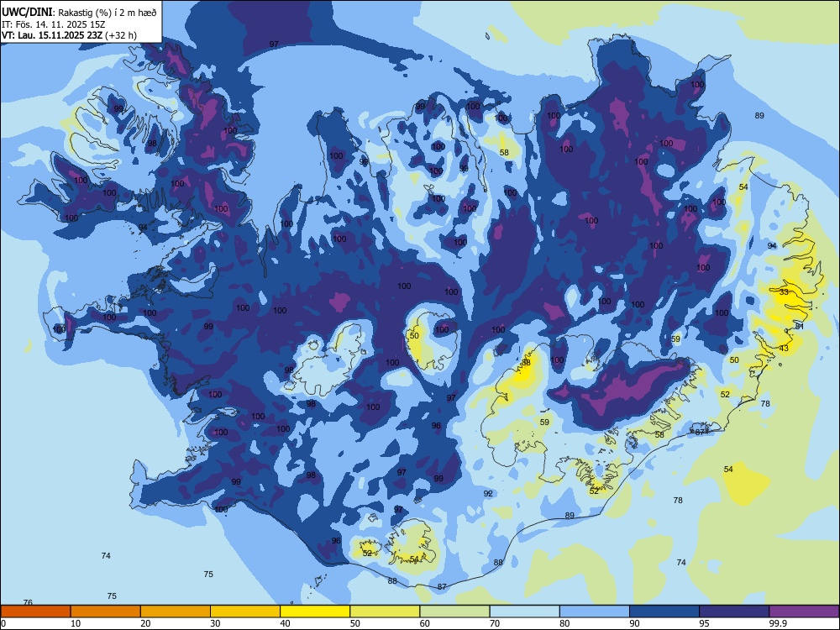Click the 60–70 pale green legend swatch

(x=454, y=612)
